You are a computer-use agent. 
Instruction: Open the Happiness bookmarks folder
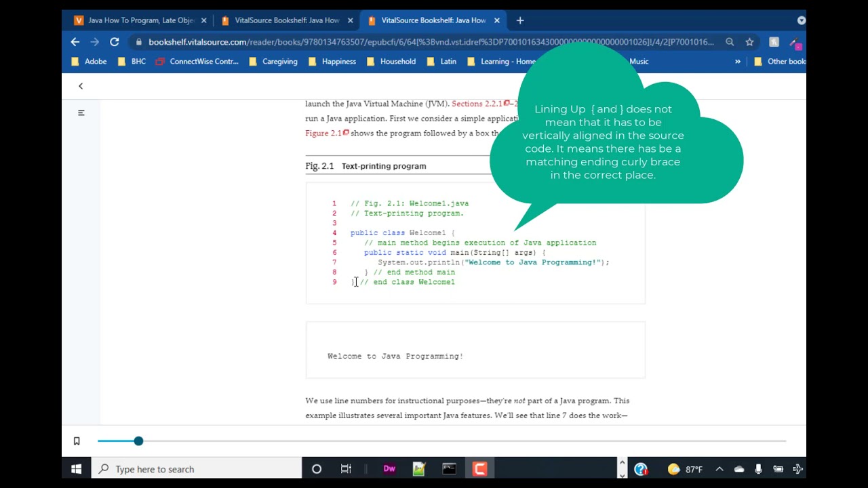click(332, 62)
